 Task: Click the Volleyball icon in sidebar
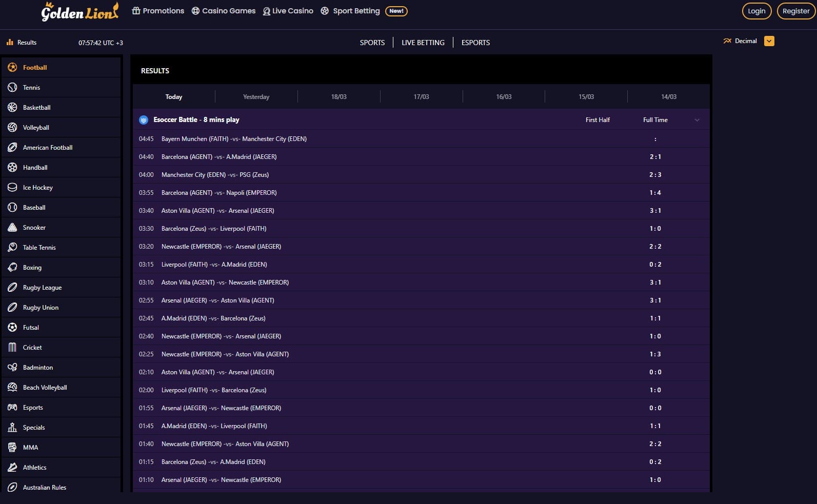(12, 127)
